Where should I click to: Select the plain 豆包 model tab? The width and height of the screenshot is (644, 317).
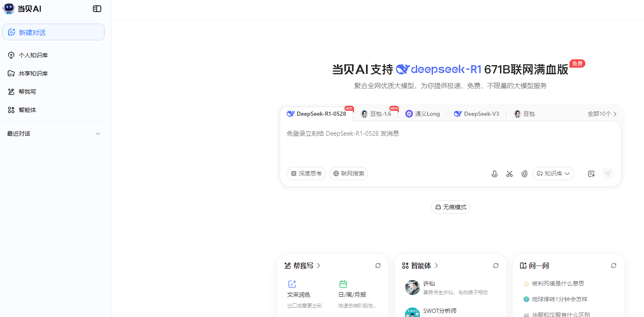(x=524, y=114)
